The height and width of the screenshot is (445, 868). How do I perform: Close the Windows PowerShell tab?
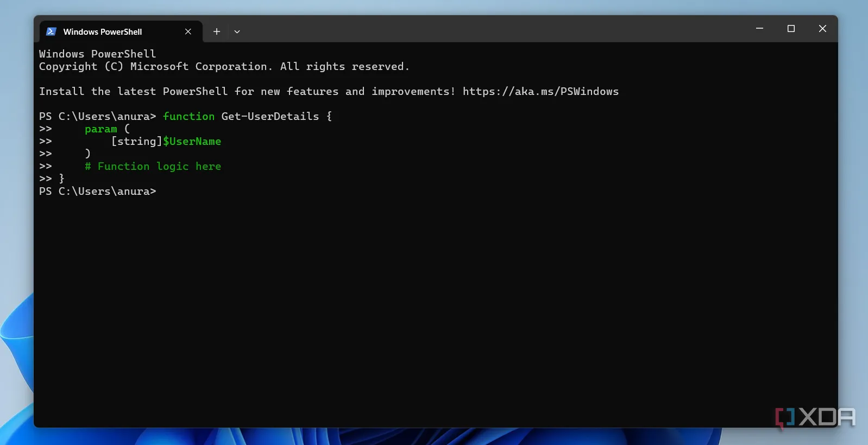(188, 31)
